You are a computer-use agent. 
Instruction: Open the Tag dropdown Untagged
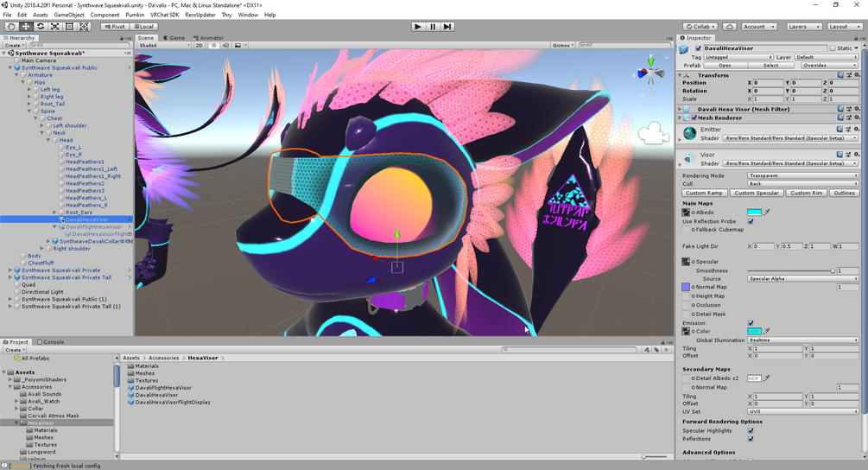pos(738,57)
